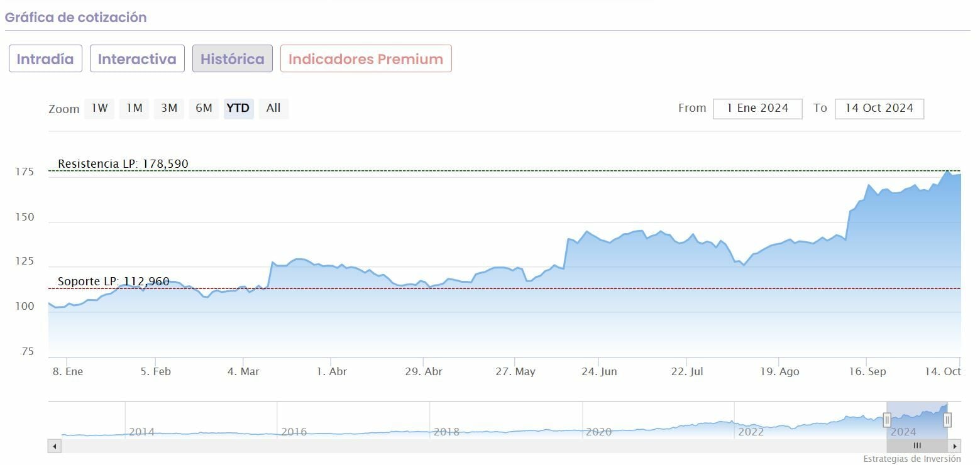980x465 pixels.
Task: Click the Resistencia LP 178,590 line label
Action: 123,164
